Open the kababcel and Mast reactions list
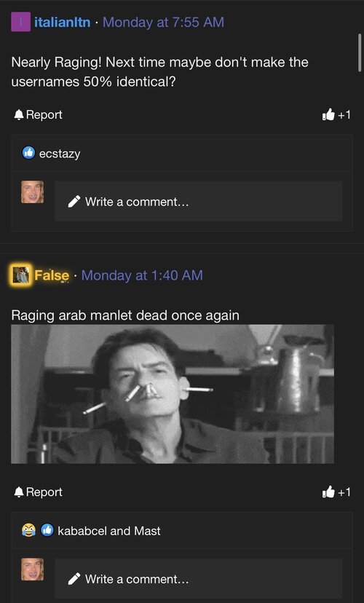364x603 pixels. click(x=109, y=531)
